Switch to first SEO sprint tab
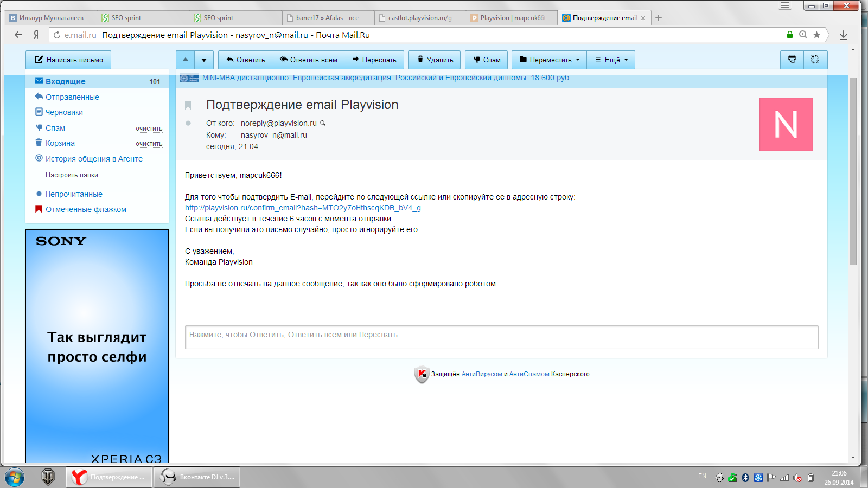This screenshot has width=868, height=488. 144,18
